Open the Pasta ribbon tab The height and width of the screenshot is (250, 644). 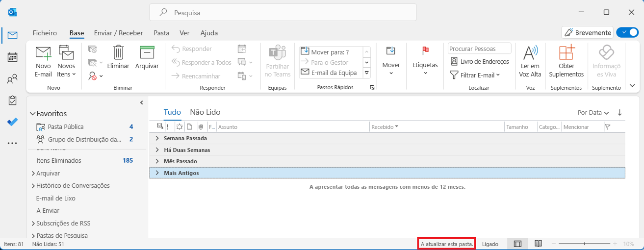pyautogui.click(x=161, y=33)
